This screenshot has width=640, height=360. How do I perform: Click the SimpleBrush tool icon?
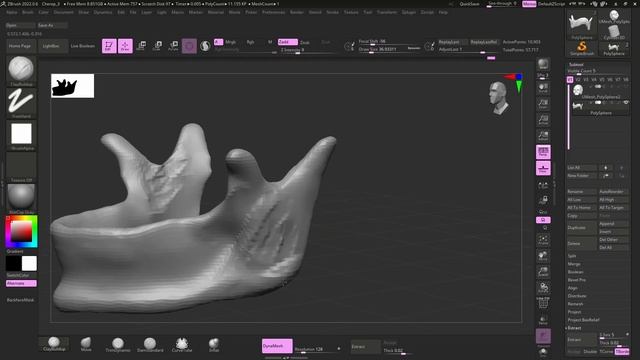coord(582,48)
